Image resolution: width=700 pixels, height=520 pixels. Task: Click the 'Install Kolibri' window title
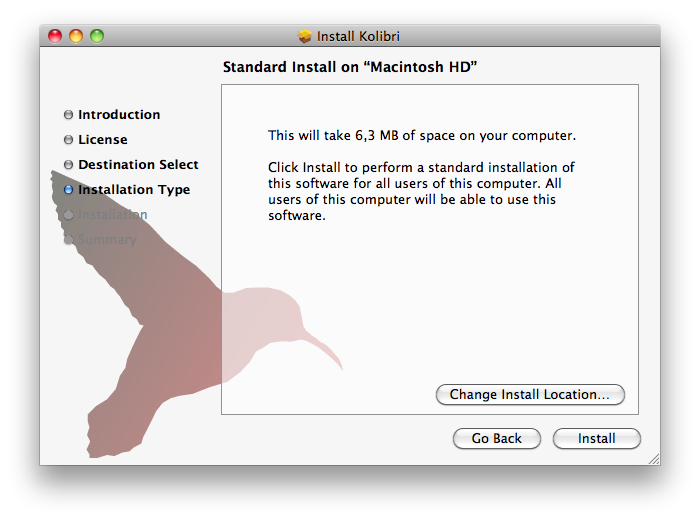pyautogui.click(x=358, y=36)
